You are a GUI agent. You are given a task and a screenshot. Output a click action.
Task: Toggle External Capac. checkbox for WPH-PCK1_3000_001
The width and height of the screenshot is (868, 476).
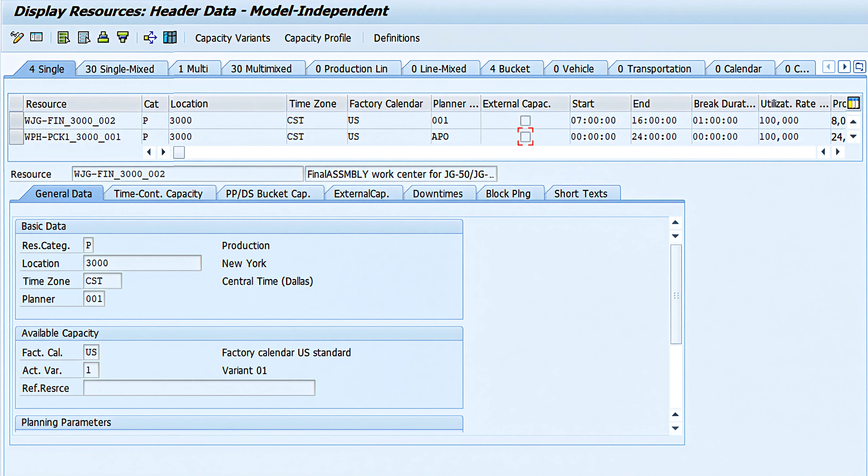tap(525, 137)
